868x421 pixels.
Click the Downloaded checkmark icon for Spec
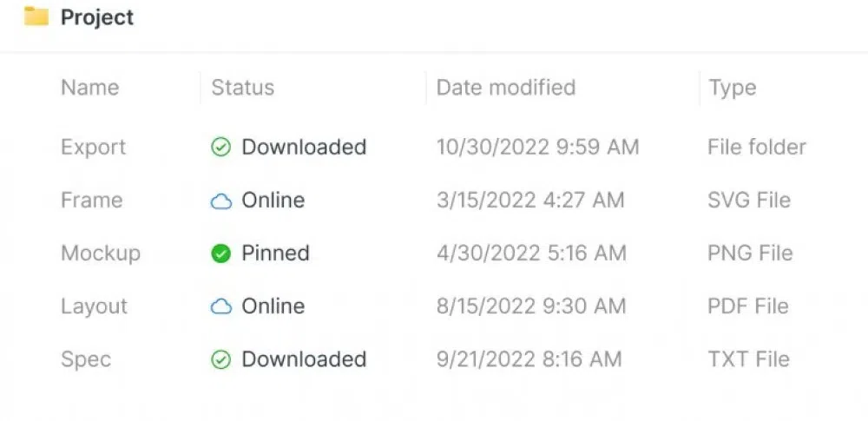pyautogui.click(x=221, y=360)
